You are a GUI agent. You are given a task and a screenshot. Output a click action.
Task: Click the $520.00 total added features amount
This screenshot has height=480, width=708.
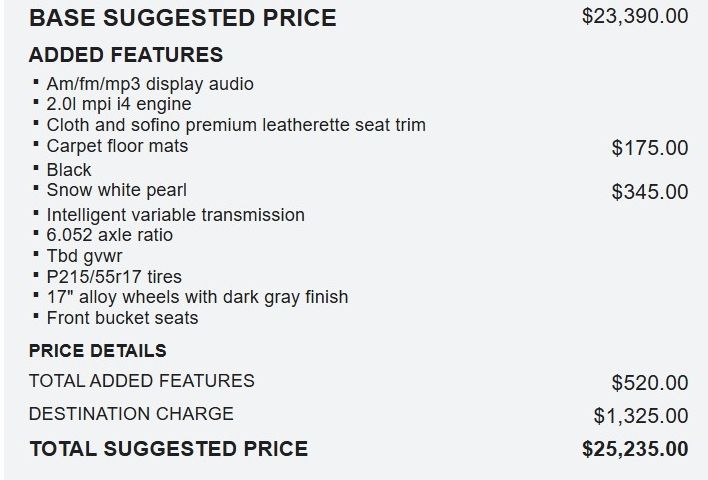(x=650, y=383)
